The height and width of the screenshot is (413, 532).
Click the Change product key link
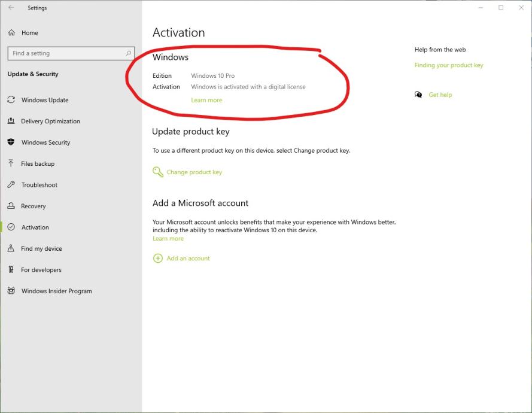point(194,172)
